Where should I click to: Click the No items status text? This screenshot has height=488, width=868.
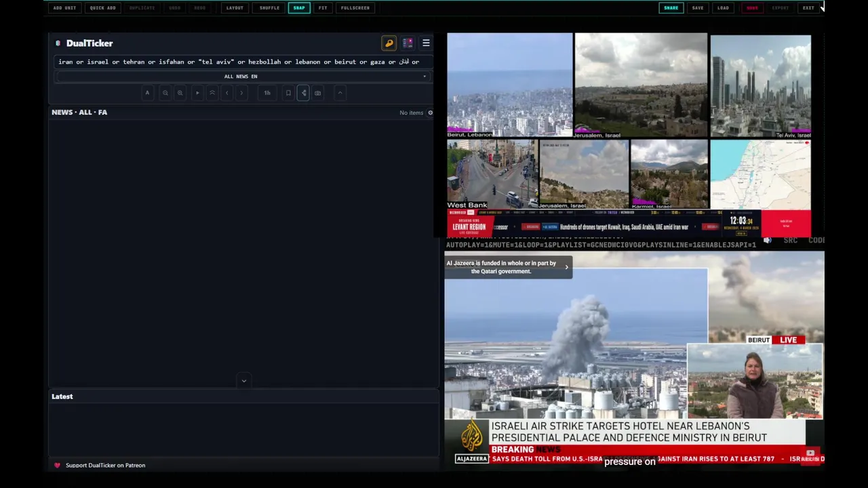pos(411,113)
